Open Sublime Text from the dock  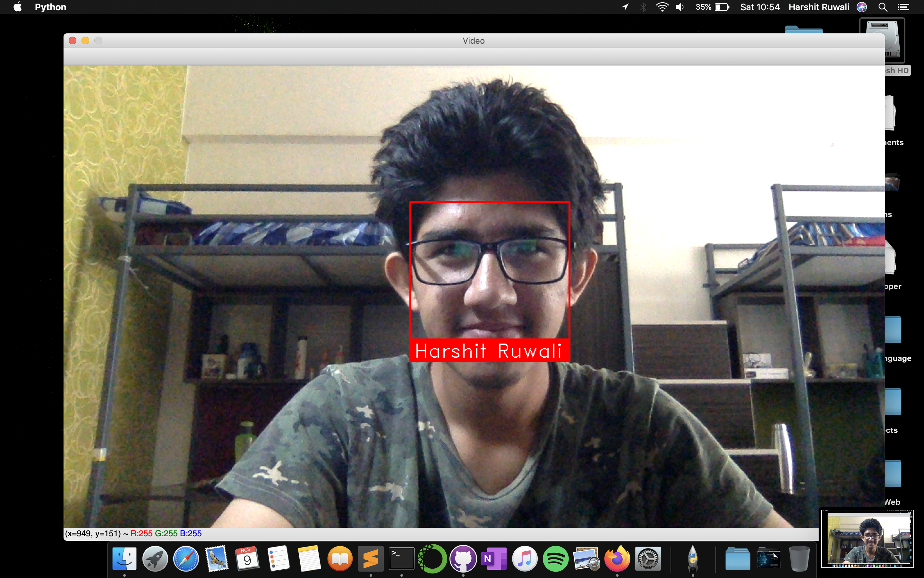(x=371, y=559)
